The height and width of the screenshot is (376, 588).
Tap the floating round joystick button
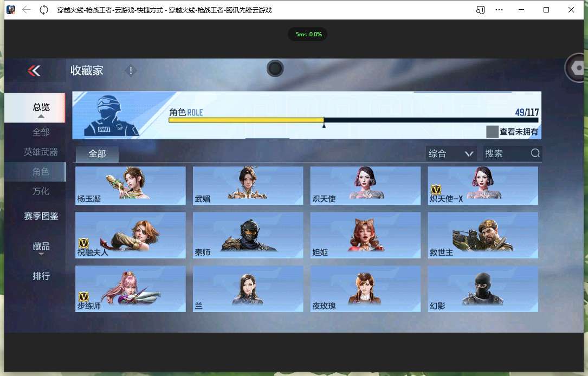tap(275, 69)
